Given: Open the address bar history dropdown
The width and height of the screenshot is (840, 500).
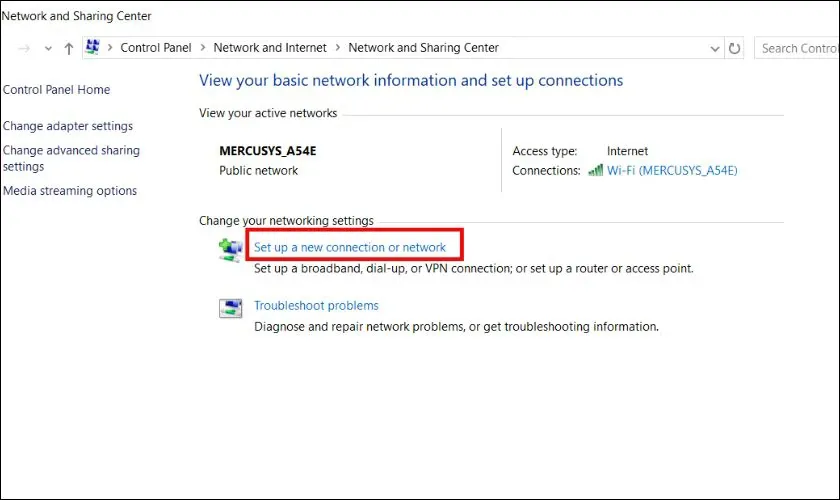Looking at the screenshot, I should click(714, 48).
